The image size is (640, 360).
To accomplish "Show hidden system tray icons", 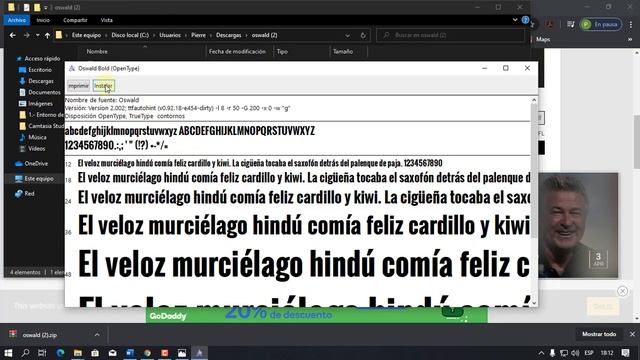I will point(541,353).
